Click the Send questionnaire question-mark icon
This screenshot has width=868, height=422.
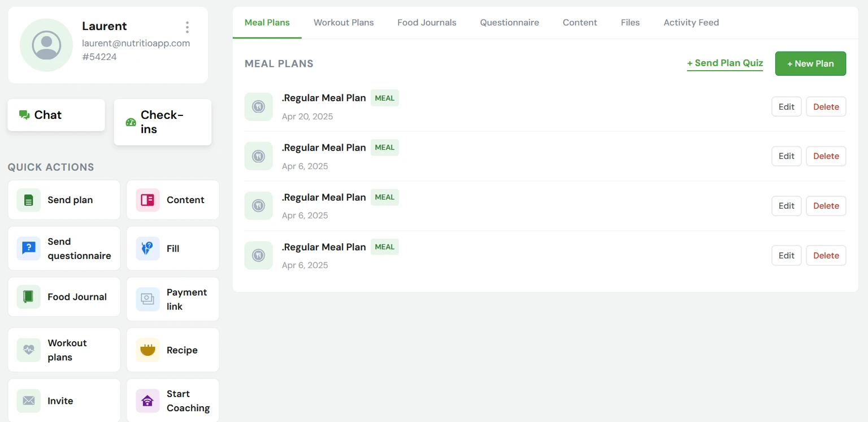coord(29,248)
